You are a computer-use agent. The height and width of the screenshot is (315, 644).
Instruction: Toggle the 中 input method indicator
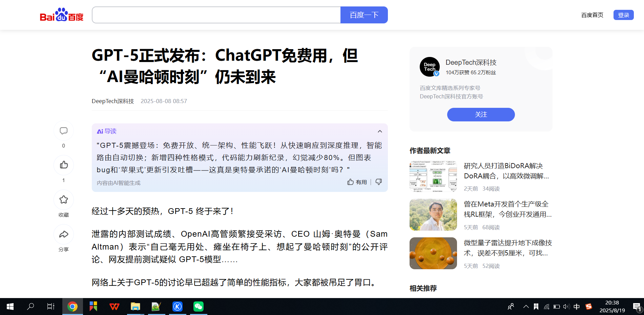pos(577,307)
